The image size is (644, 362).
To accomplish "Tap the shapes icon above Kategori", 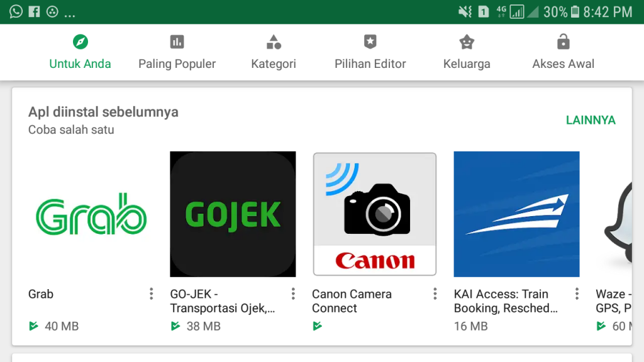I will point(274,42).
